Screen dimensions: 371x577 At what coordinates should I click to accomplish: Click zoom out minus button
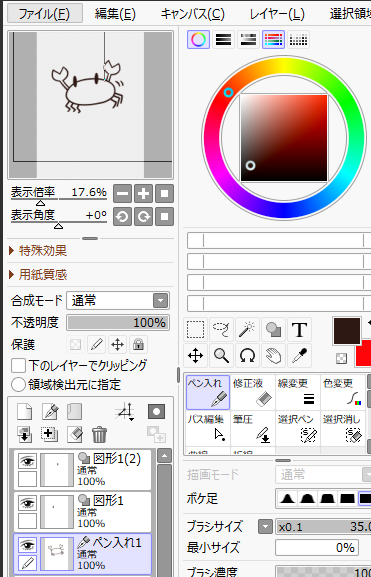coord(123,194)
